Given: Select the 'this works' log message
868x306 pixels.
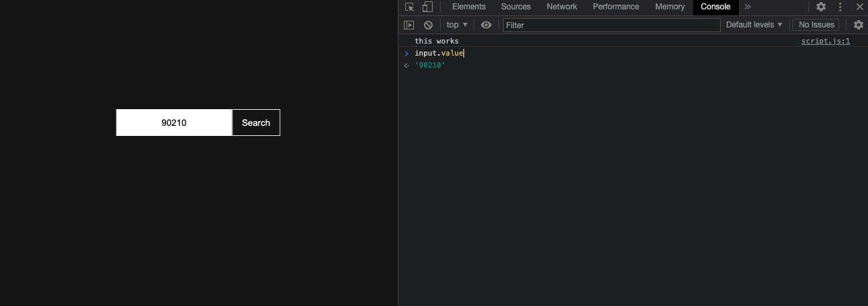Looking at the screenshot, I should coord(437,42).
